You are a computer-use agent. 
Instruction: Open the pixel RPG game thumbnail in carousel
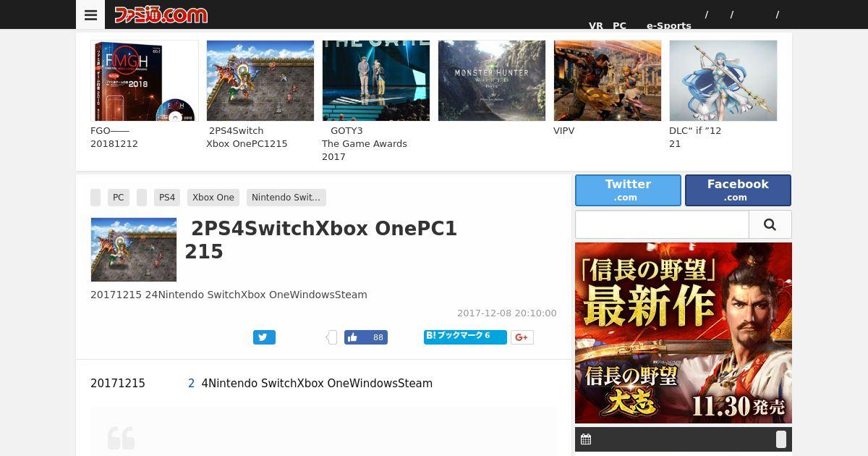[260, 80]
